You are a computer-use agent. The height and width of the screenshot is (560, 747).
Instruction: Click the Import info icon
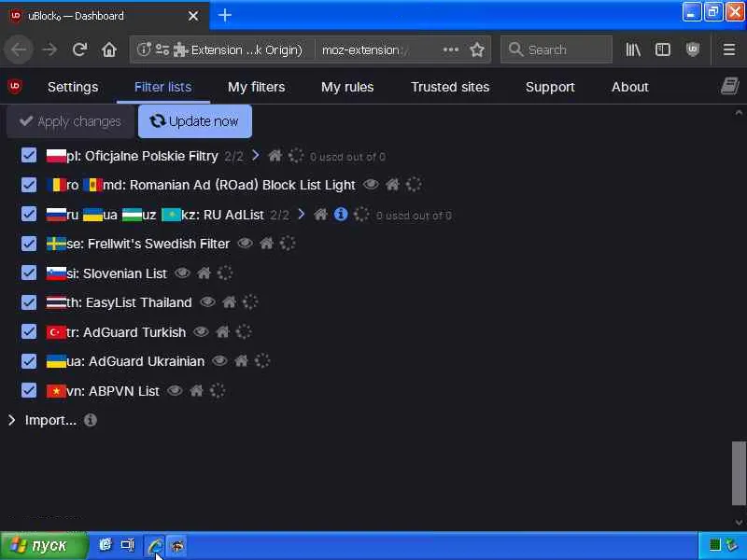pos(90,420)
